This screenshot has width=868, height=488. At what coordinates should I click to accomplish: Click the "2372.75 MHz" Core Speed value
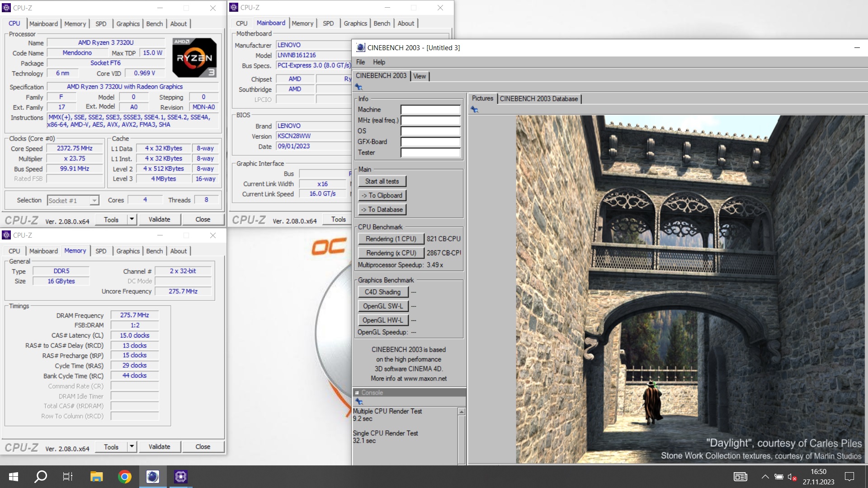point(75,148)
